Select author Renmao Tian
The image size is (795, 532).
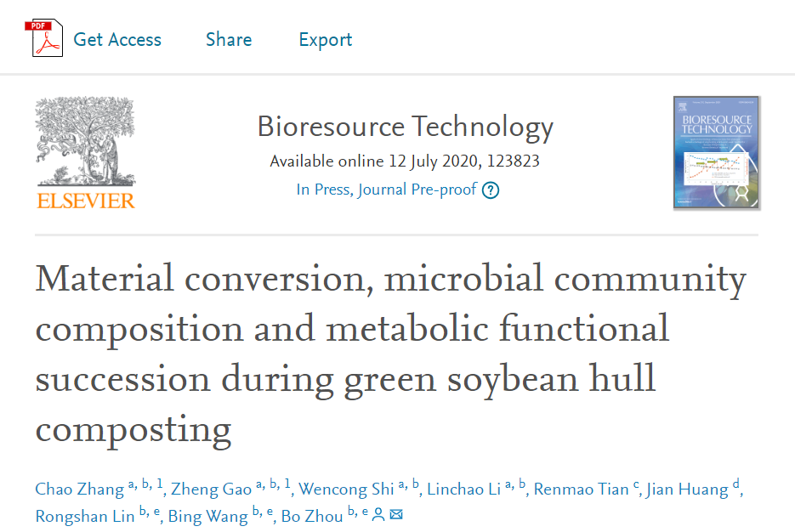pyautogui.click(x=582, y=489)
